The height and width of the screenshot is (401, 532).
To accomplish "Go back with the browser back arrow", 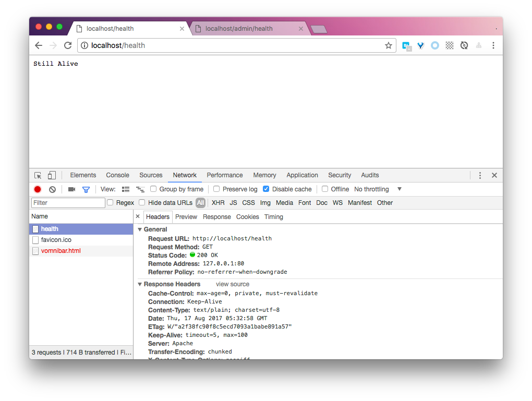I will (39, 45).
